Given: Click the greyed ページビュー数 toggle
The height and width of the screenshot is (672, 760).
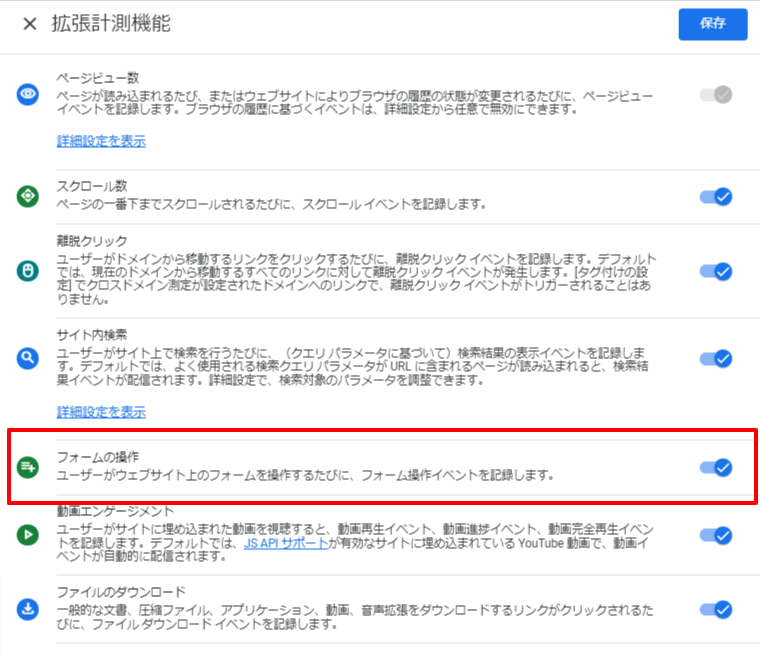Looking at the screenshot, I should click(716, 95).
